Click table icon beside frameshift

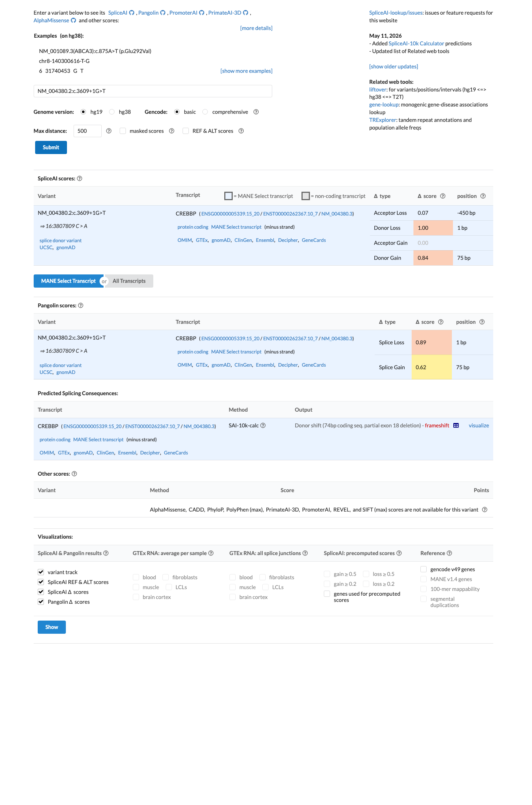456,426
